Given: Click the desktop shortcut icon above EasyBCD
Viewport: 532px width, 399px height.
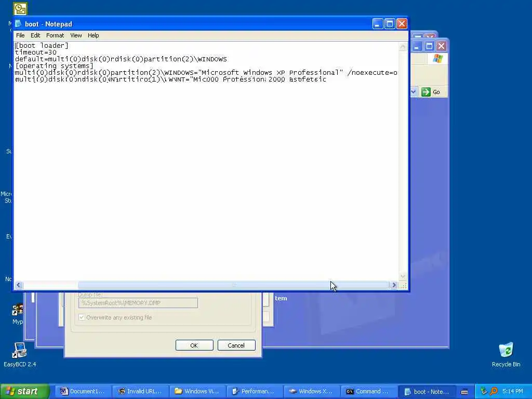Looking at the screenshot, I should (18, 310).
